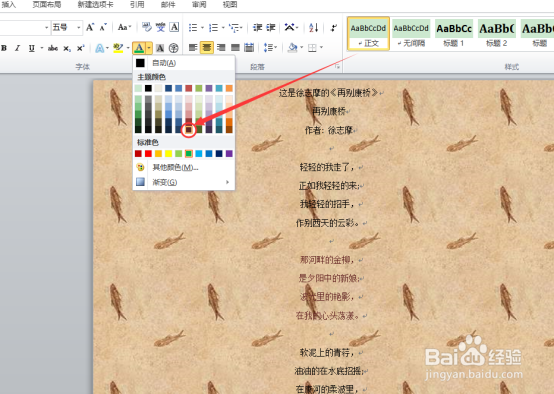
Task: Open the font size dropdown 五号
Action: (x=78, y=28)
